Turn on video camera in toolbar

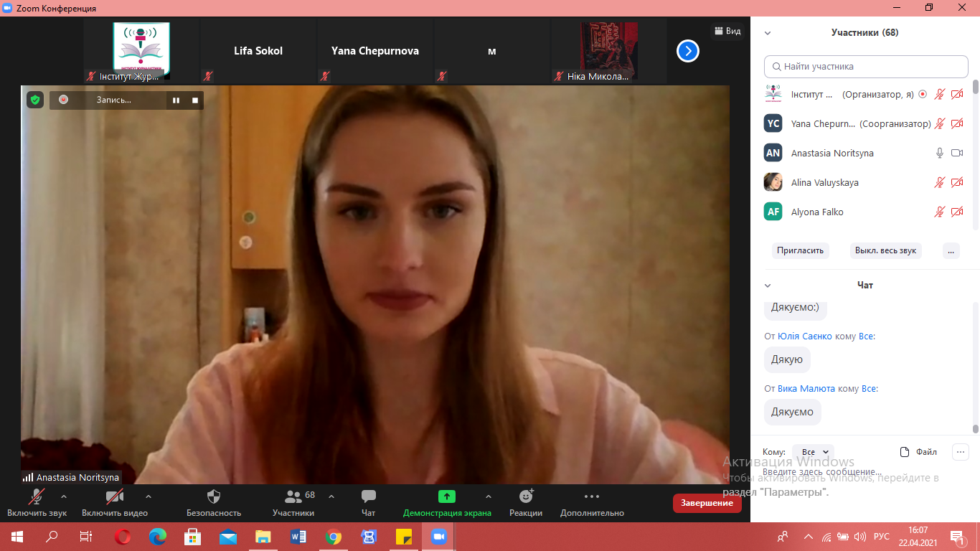tap(114, 496)
